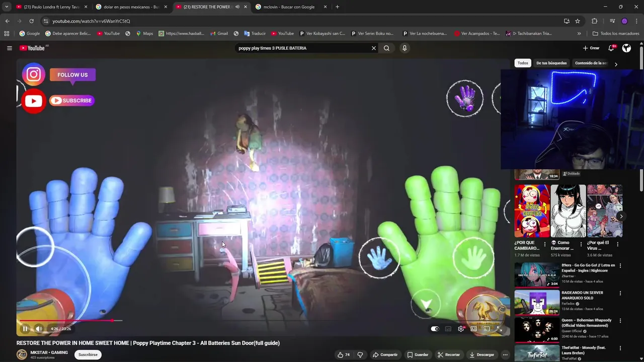The height and width of the screenshot is (362, 644).
Task: Open options for the 89ers Go Go Go video
Action: click(x=620, y=265)
